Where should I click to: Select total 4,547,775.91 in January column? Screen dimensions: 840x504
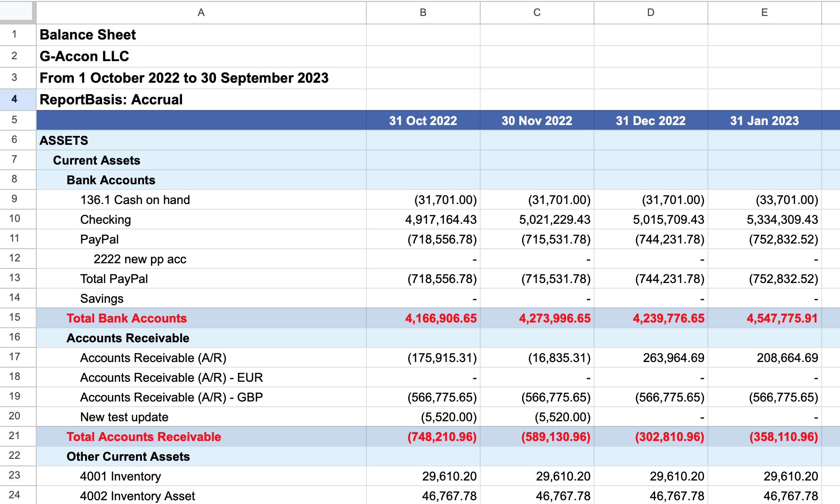click(765, 318)
